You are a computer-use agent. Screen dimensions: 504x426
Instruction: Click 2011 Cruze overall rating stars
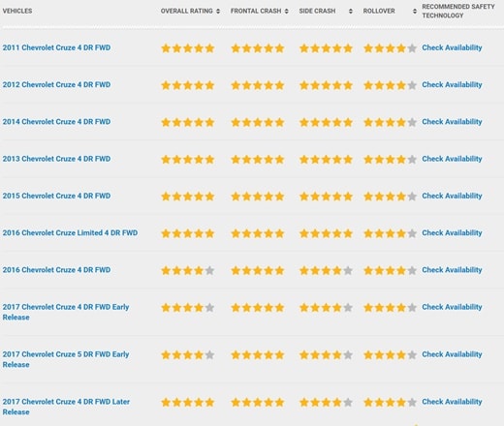pos(188,48)
